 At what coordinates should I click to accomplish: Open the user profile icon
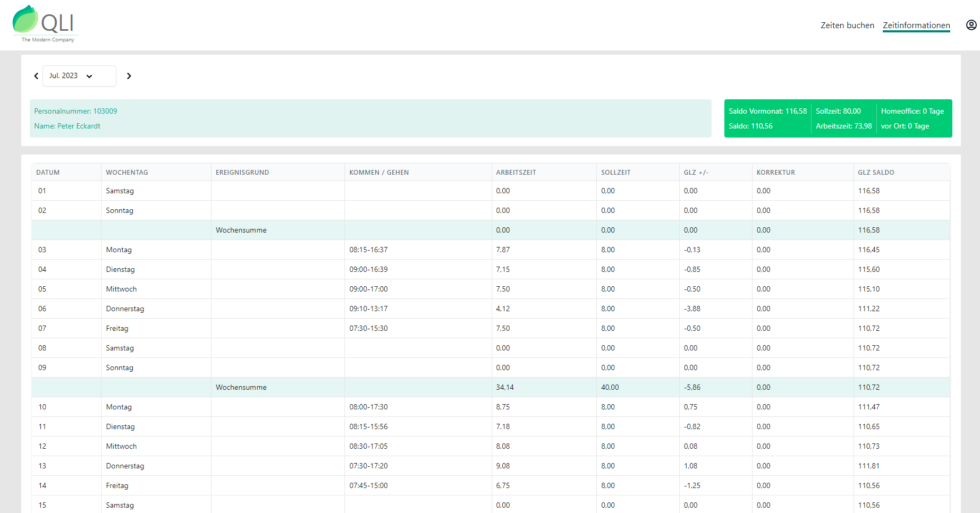tap(971, 25)
